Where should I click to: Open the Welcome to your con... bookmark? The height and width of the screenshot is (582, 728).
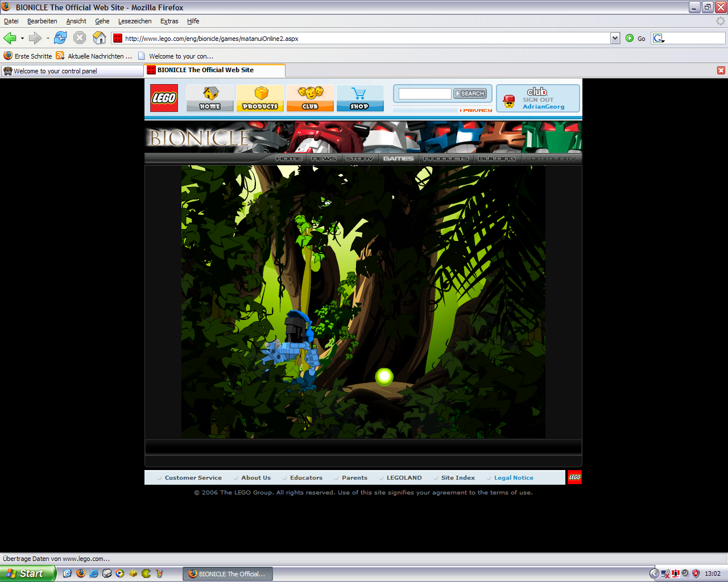pos(176,56)
